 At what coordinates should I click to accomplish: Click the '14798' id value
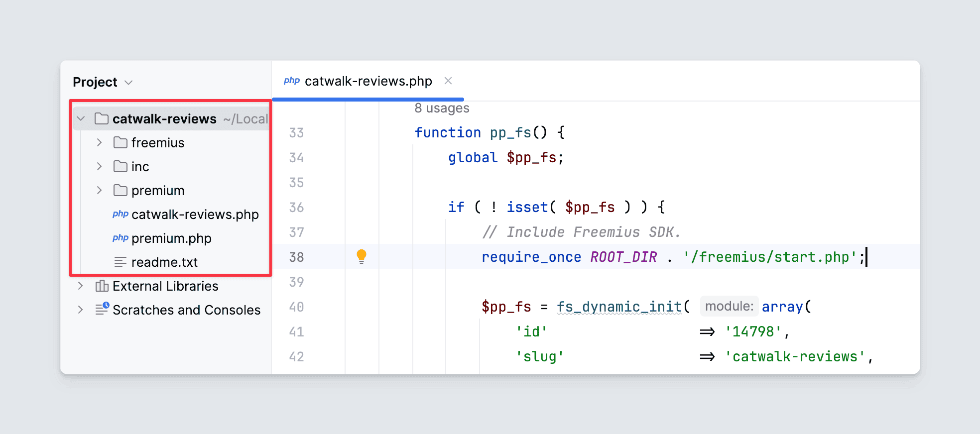tap(753, 331)
